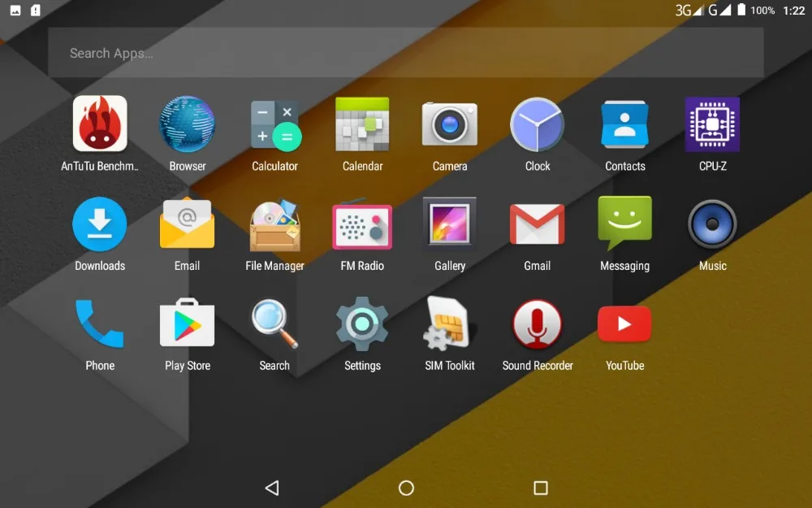Screen dimensions: 812x508
Task: Launch the Browser app
Action: (187, 124)
